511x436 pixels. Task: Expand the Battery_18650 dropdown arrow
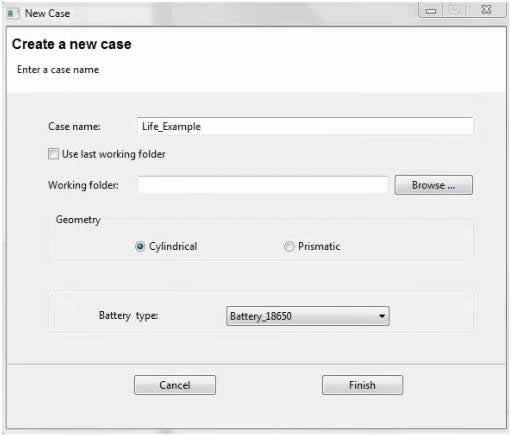point(382,316)
